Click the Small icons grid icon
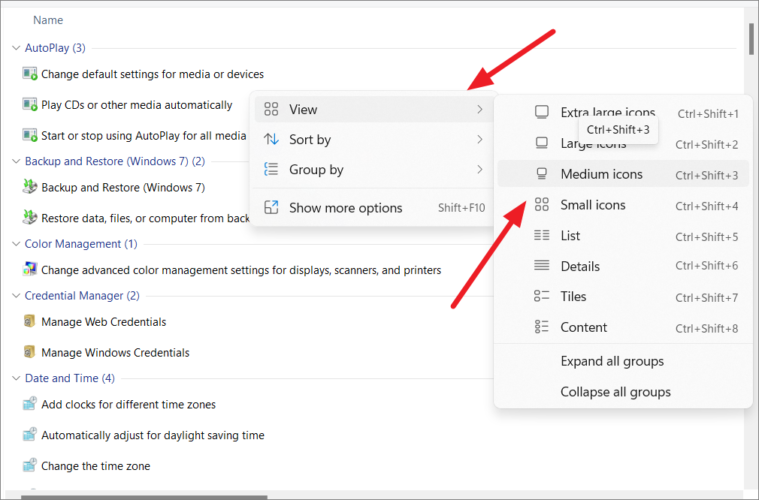The height and width of the screenshot is (500, 759). coord(542,205)
